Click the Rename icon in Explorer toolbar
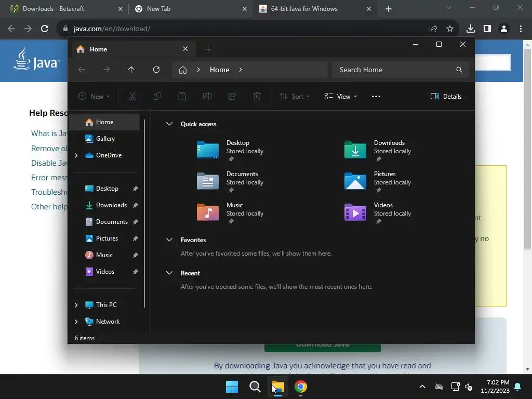532x399 pixels. tap(207, 96)
